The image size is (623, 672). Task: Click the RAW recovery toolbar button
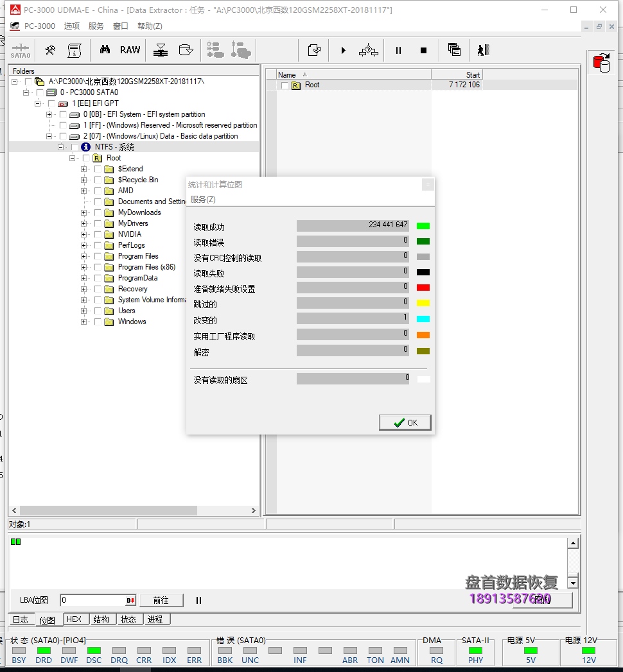click(x=130, y=50)
